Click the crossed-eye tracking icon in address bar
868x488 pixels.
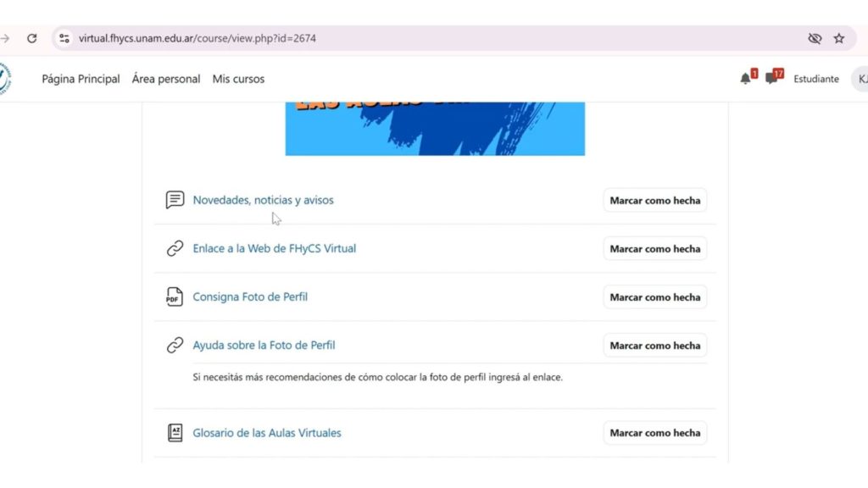[x=815, y=38]
